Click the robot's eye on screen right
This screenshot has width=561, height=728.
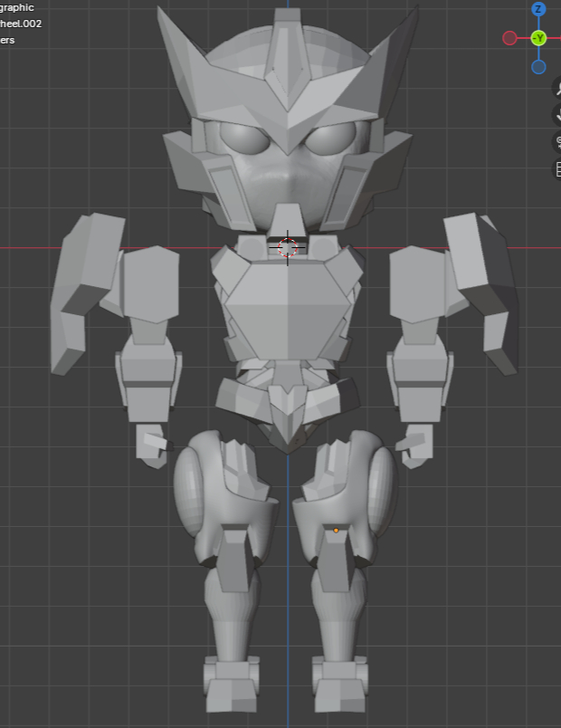(331, 139)
